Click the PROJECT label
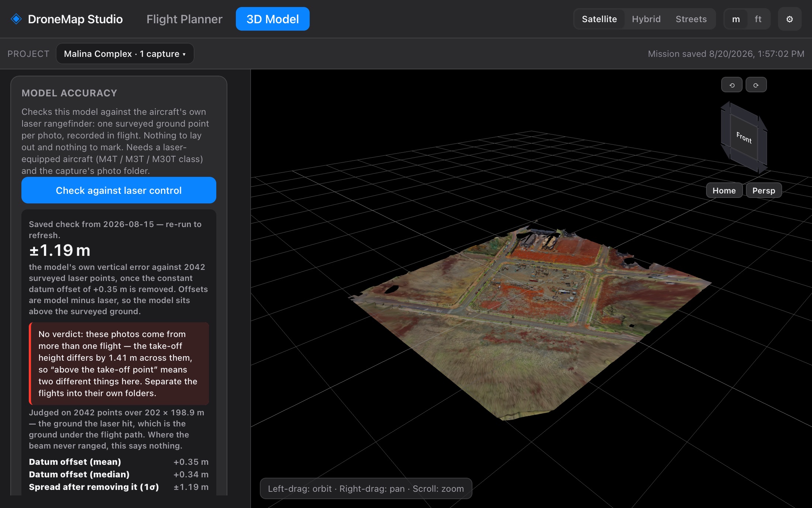812x508 pixels. (x=28, y=54)
